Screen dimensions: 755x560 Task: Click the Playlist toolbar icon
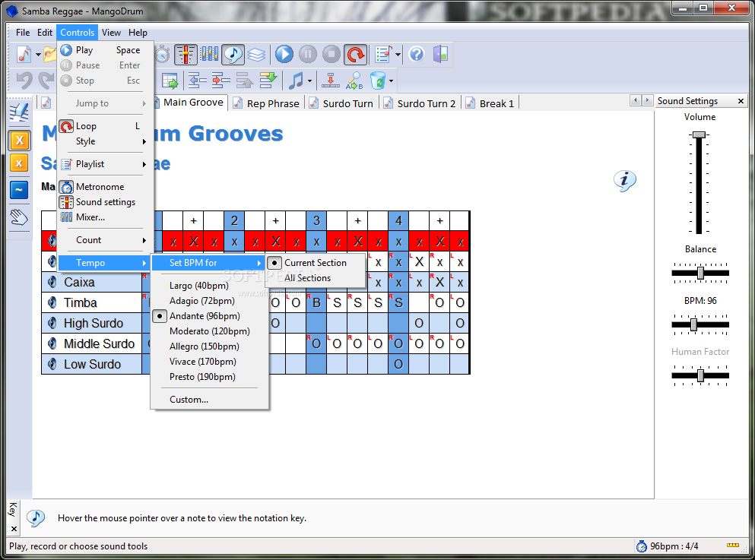[383, 55]
